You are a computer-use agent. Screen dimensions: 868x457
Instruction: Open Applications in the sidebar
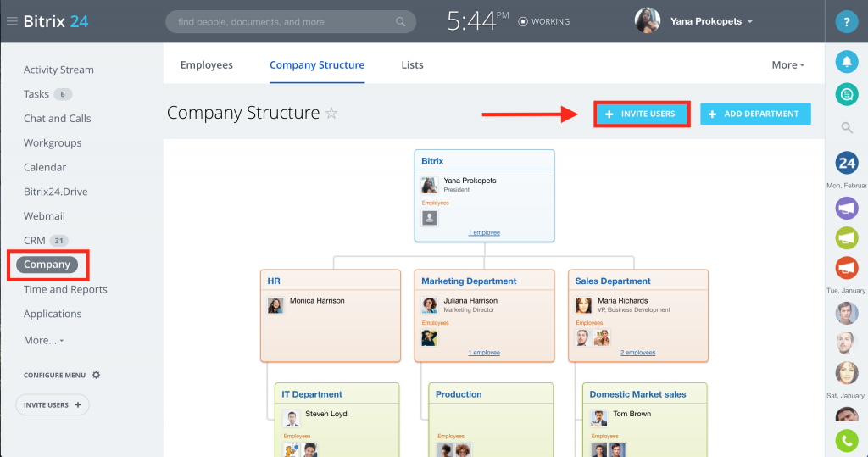53,314
